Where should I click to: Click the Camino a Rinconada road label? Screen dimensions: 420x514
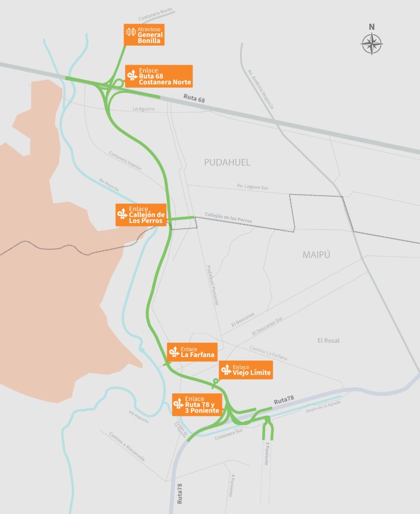point(127,446)
